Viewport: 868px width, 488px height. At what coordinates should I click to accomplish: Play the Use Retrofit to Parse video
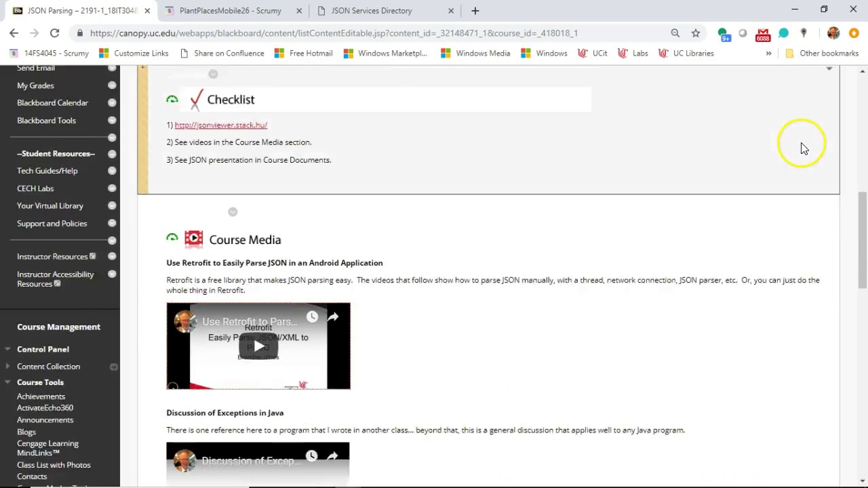[258, 346]
